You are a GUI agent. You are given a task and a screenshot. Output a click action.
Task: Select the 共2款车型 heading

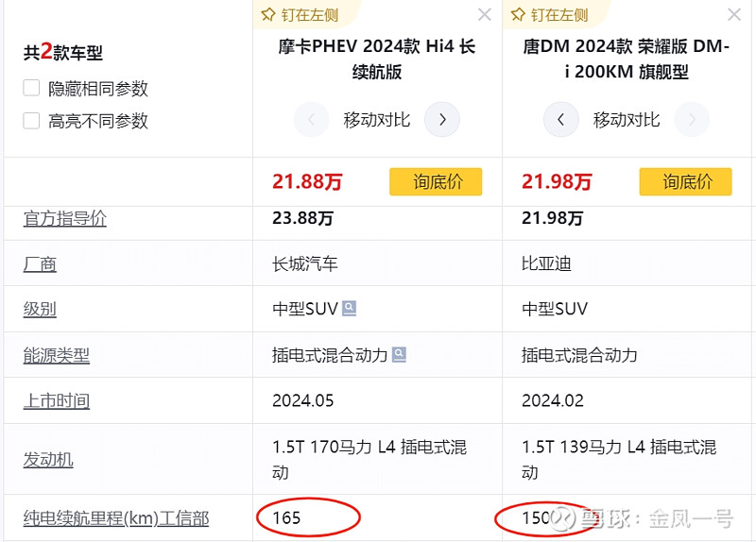tap(63, 52)
